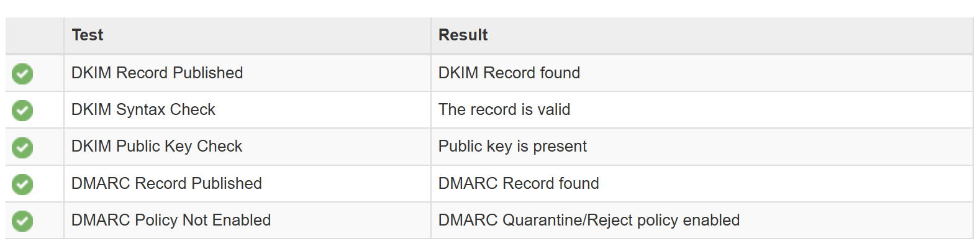Select the DMARC Record found result
980x251 pixels.
[519, 183]
